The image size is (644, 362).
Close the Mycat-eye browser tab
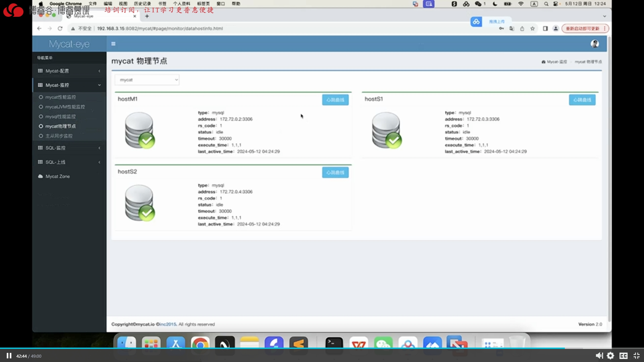pos(135,16)
